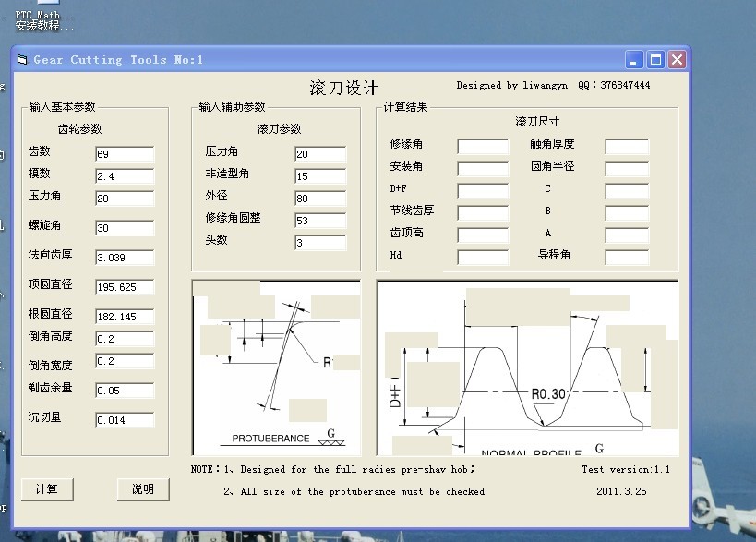Click the 滚刀参数 subheading
This screenshot has height=542, width=756.
[279, 128]
